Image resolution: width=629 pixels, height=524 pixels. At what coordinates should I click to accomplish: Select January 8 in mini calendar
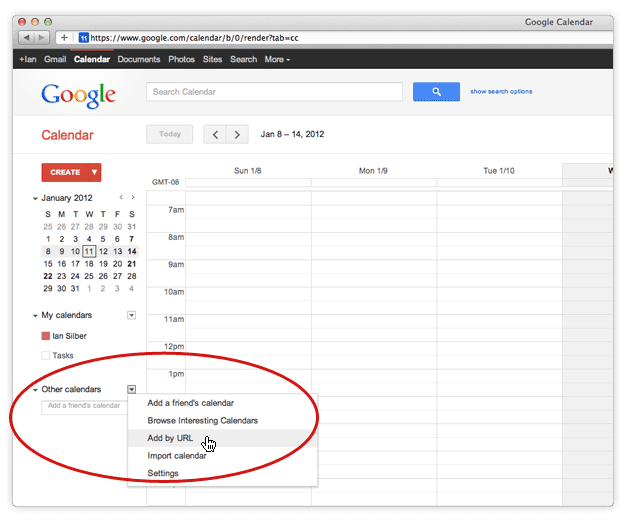point(48,252)
